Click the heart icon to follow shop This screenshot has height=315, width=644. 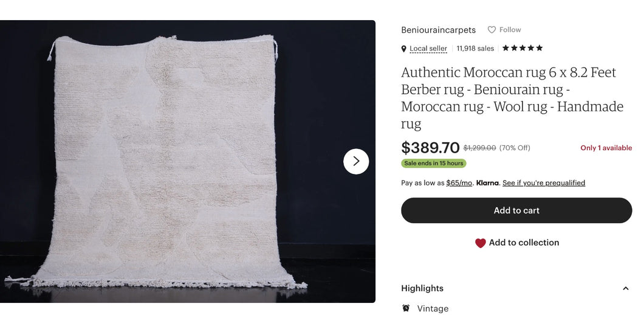492,30
